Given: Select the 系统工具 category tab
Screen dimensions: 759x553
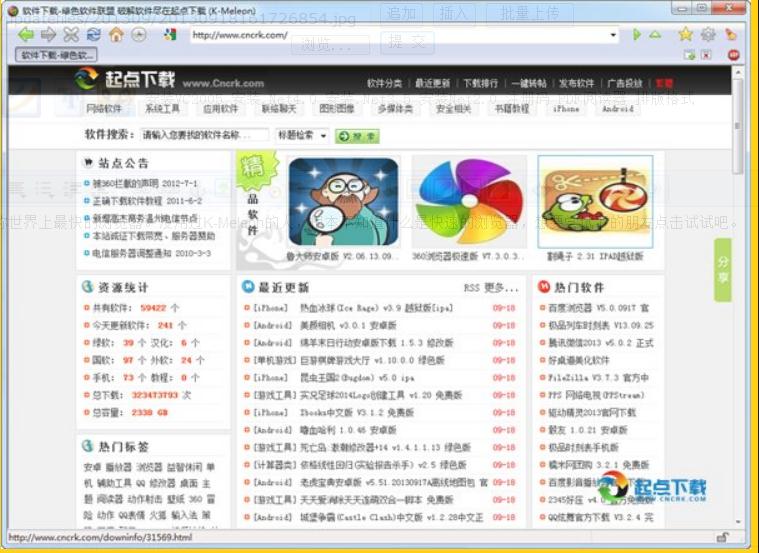Looking at the screenshot, I should pos(162,108).
